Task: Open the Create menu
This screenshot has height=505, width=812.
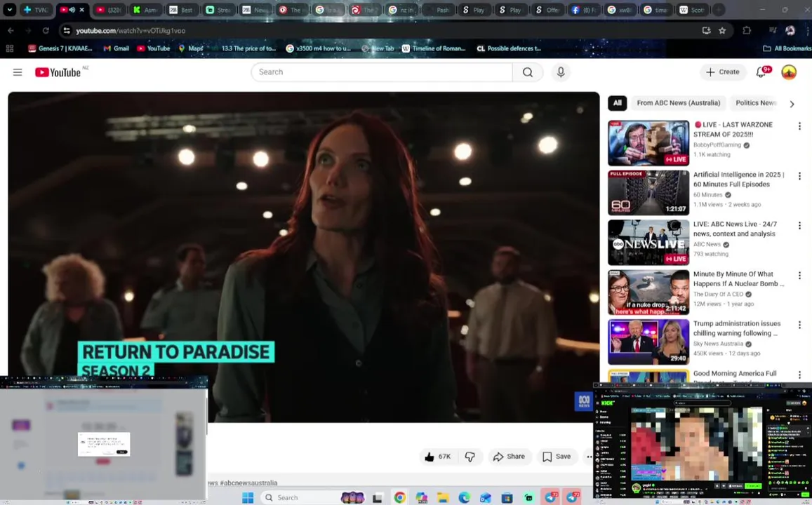Action: (723, 72)
